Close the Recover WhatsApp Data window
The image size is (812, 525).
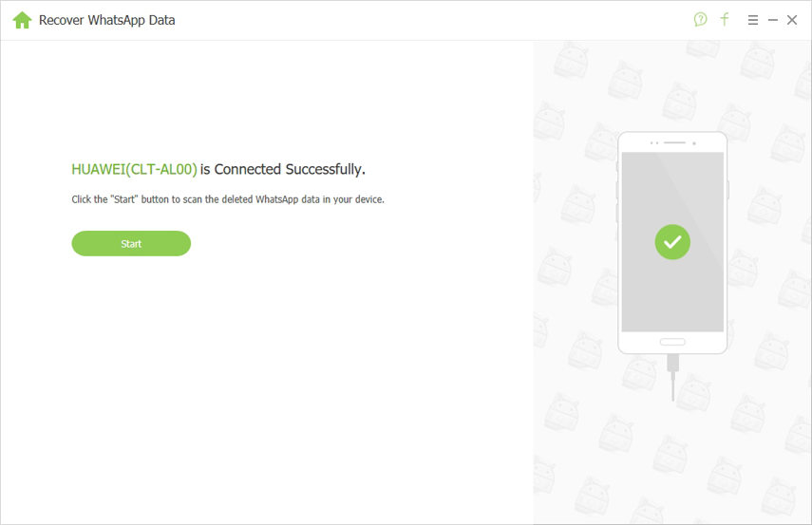792,20
